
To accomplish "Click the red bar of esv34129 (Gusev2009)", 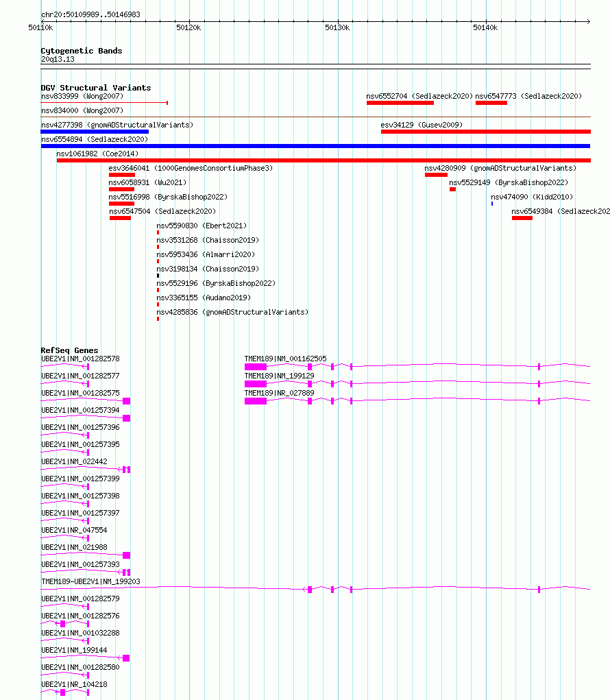I will (486, 132).
